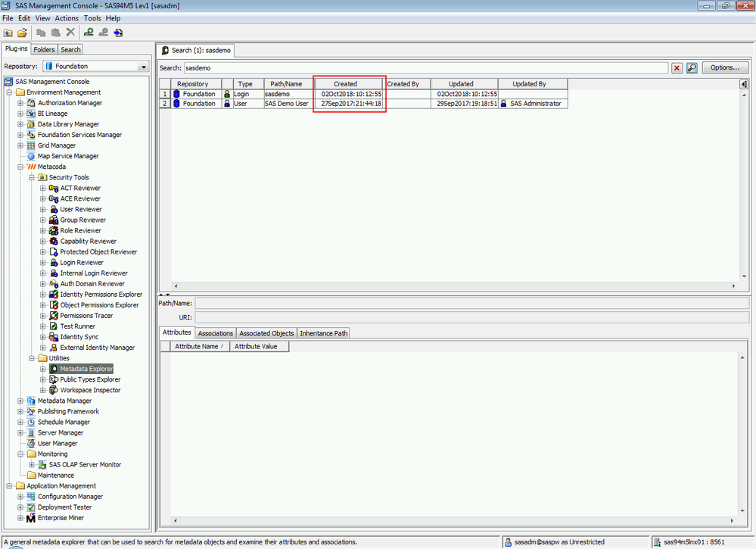This screenshot has width=756, height=549.
Task: Click the ACT Reviewer key icon
Action: click(54, 188)
